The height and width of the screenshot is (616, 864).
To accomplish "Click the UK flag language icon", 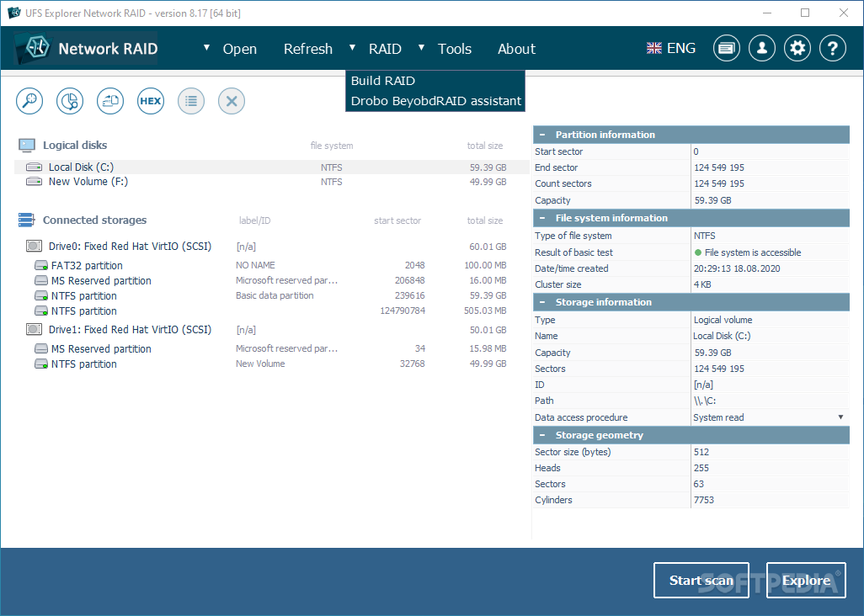I will [x=654, y=49].
